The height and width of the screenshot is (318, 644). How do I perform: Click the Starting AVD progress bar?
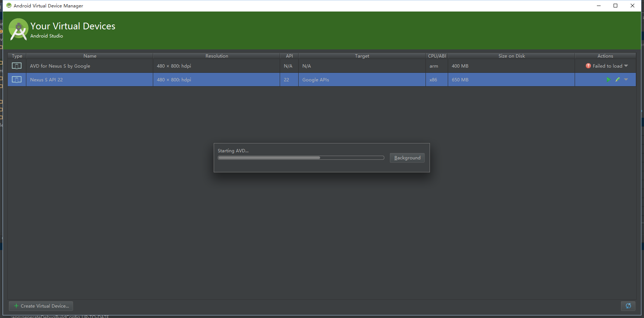point(301,158)
